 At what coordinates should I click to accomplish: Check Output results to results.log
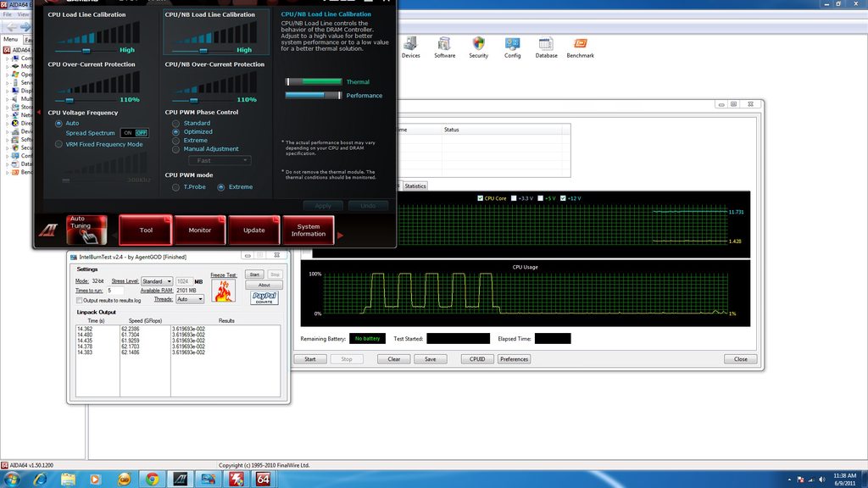79,301
